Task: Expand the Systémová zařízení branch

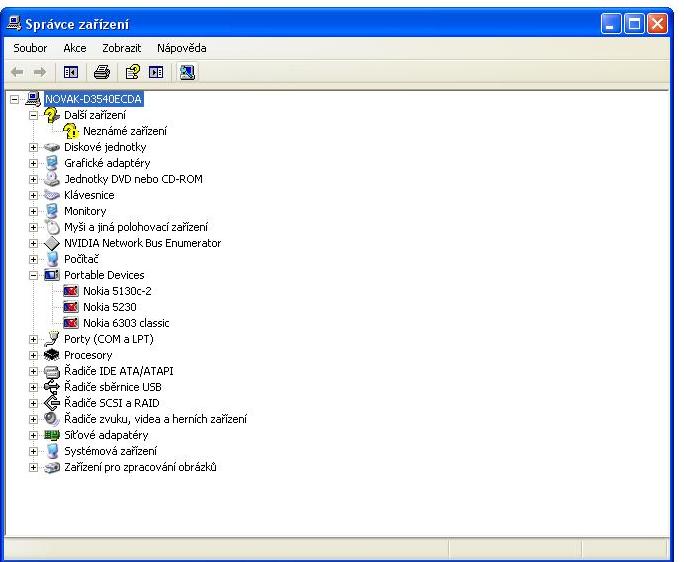Action: pyautogui.click(x=33, y=452)
